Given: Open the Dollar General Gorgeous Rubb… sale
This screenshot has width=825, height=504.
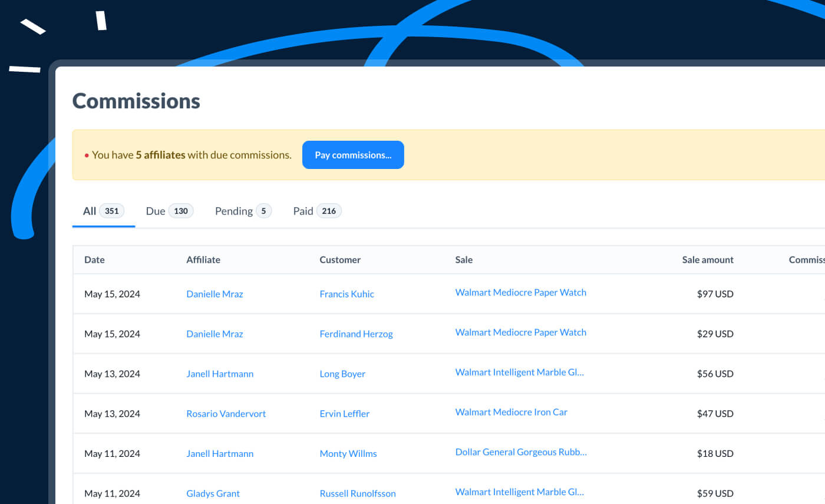Looking at the screenshot, I should 521,452.
